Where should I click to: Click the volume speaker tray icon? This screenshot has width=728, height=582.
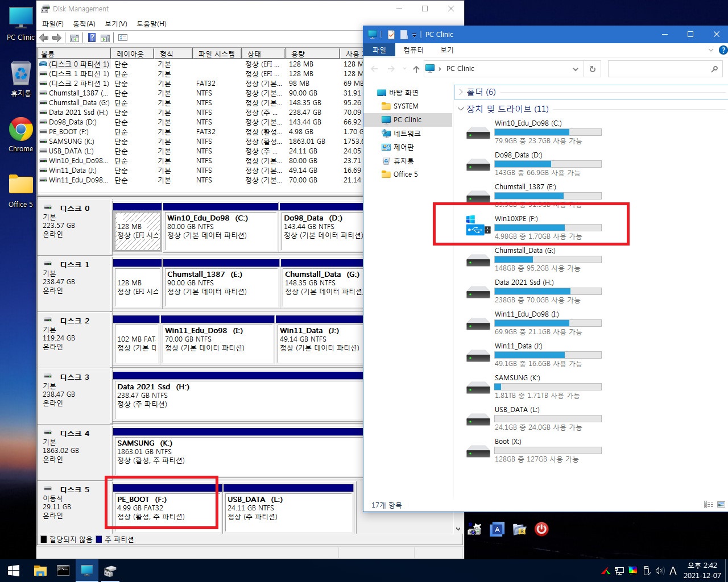(x=660, y=571)
